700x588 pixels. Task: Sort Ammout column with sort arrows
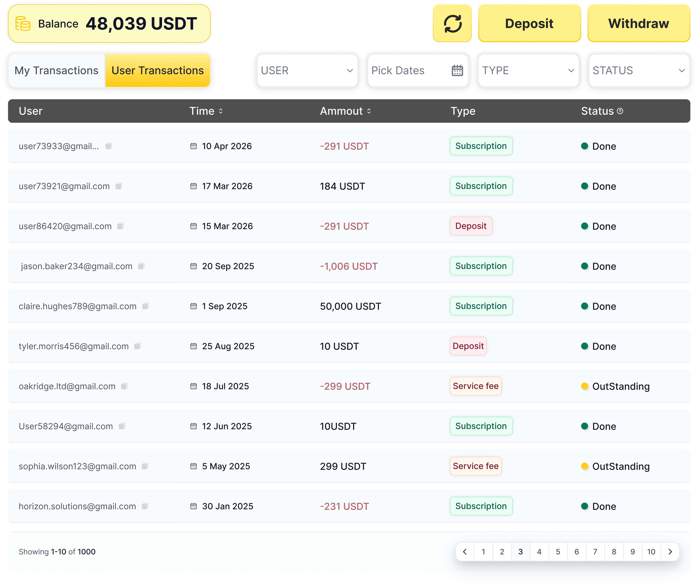click(369, 111)
